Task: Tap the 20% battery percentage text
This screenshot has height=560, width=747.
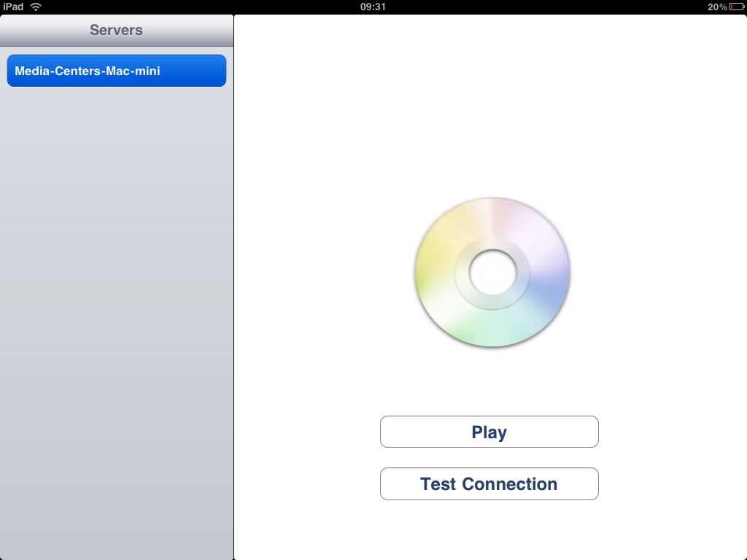Action: 716,7
